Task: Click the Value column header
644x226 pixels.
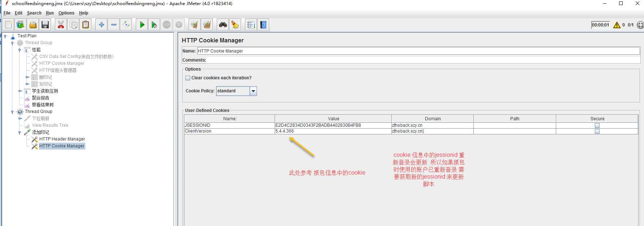Action: click(x=333, y=119)
